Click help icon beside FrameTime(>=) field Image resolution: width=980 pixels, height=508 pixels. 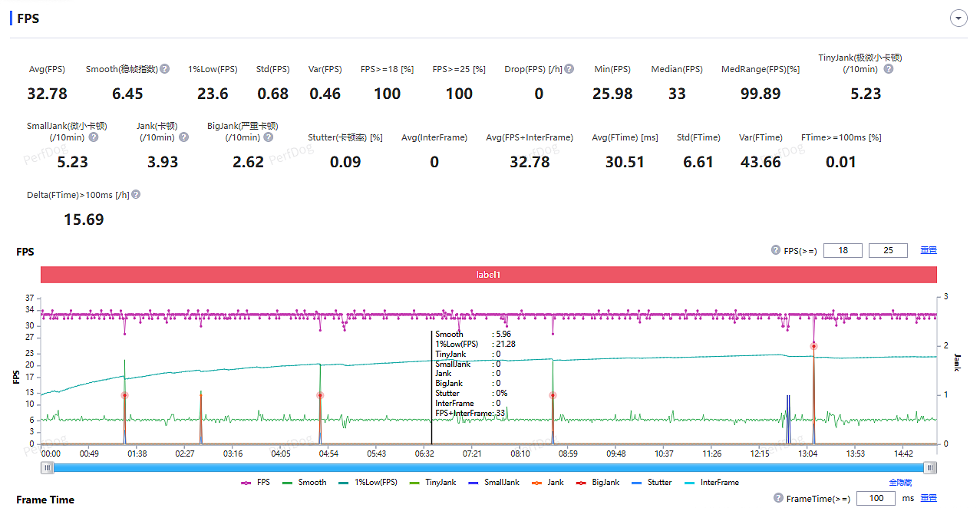(779, 499)
